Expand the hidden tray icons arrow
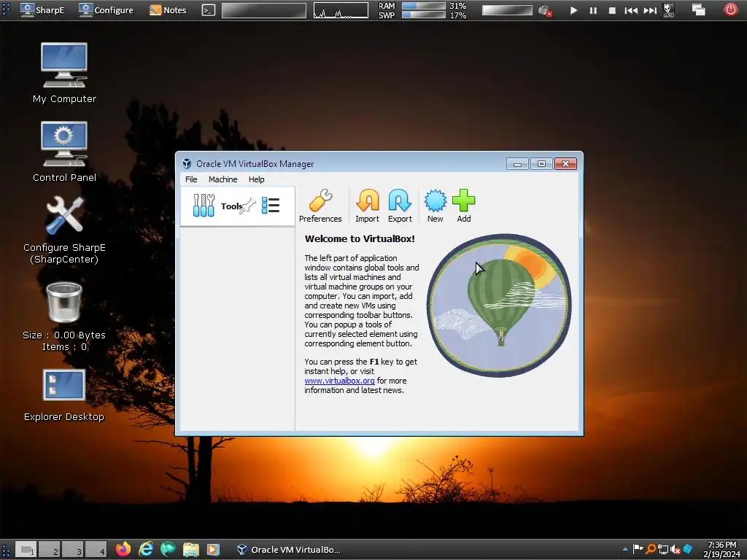This screenshot has width=747, height=560. pyautogui.click(x=625, y=550)
